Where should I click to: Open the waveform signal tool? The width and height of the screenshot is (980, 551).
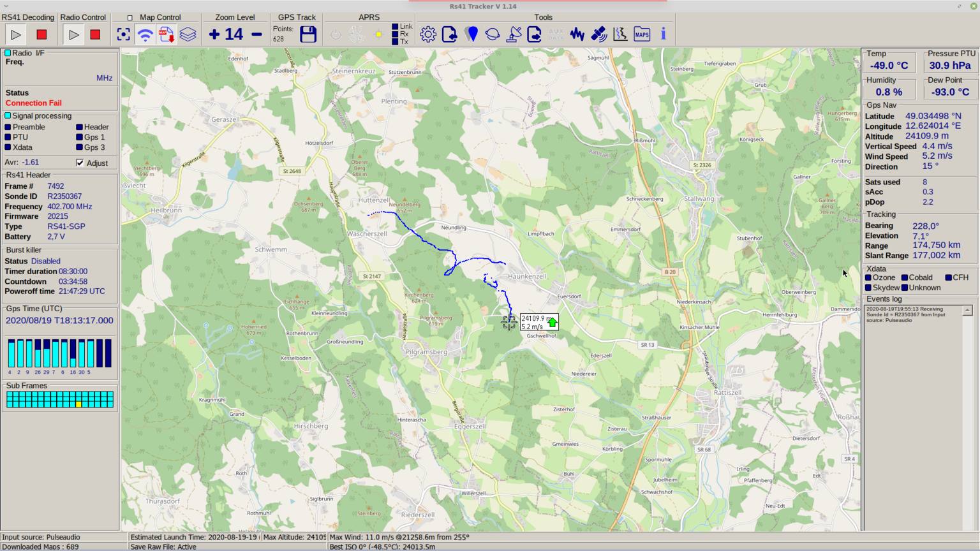tap(577, 34)
